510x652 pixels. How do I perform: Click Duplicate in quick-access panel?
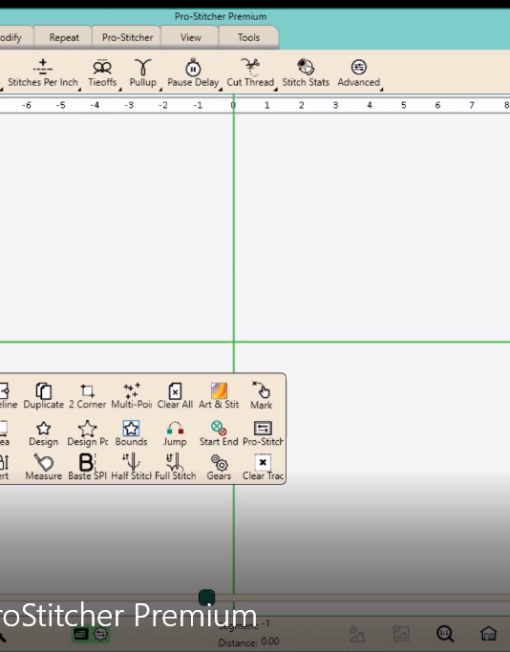tap(43, 396)
